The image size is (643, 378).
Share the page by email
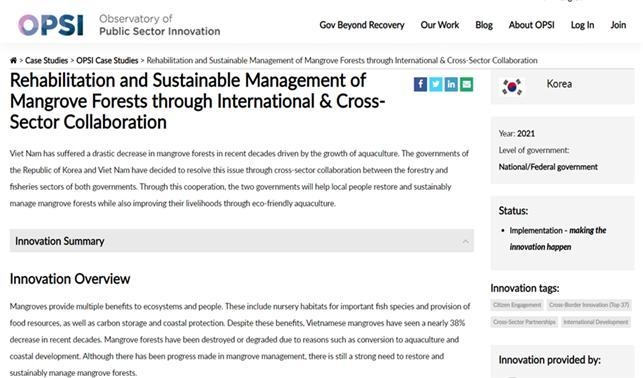(466, 84)
